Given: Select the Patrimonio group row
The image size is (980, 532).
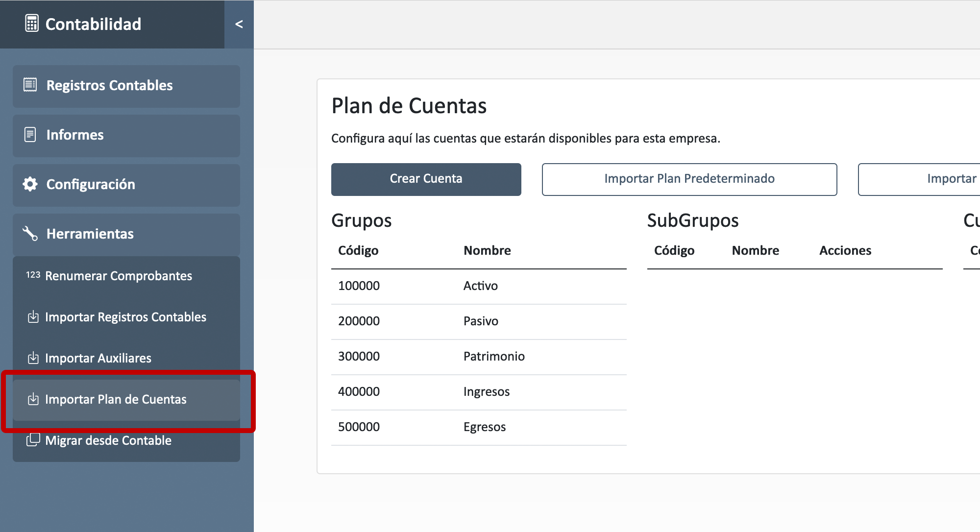Looking at the screenshot, I should click(478, 357).
